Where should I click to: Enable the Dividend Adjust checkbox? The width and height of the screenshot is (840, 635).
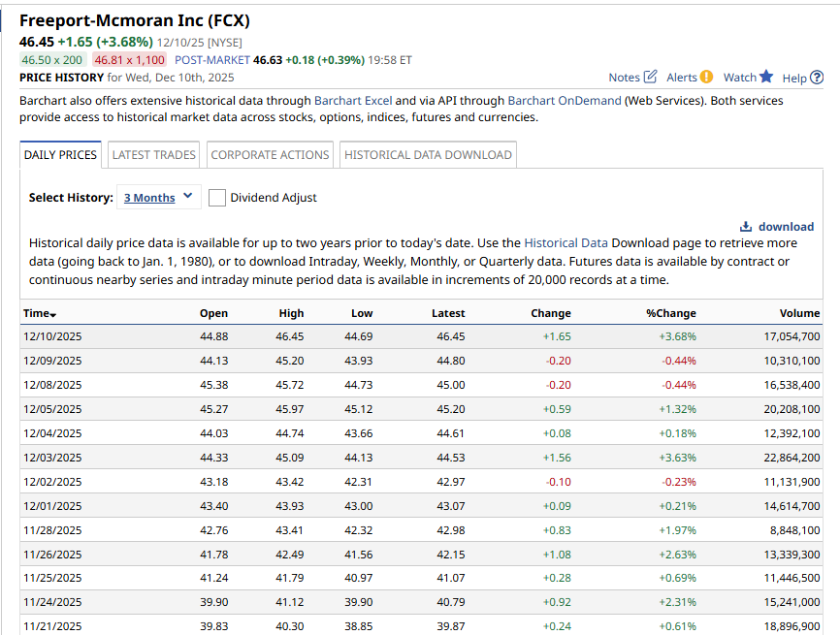coord(217,198)
